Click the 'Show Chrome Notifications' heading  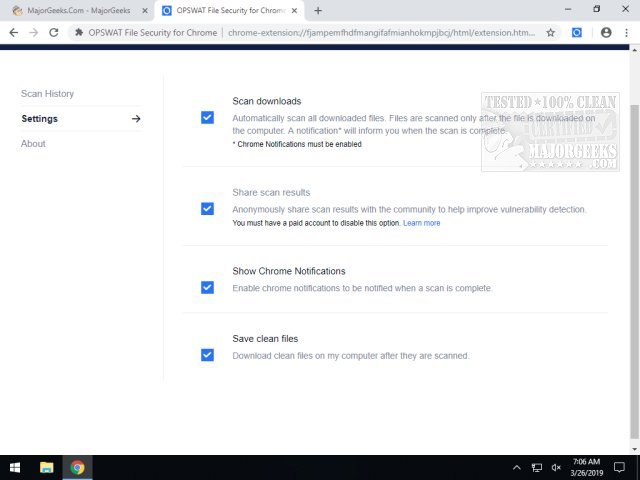(289, 271)
